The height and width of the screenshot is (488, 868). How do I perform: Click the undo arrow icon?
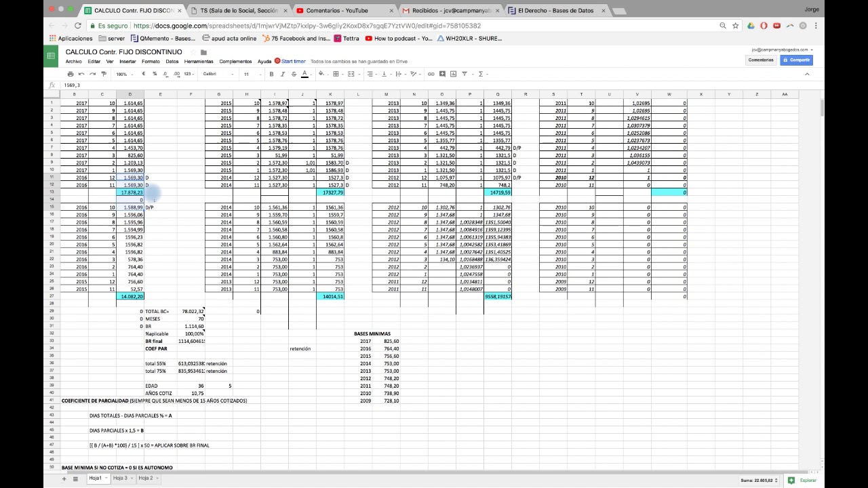point(81,74)
